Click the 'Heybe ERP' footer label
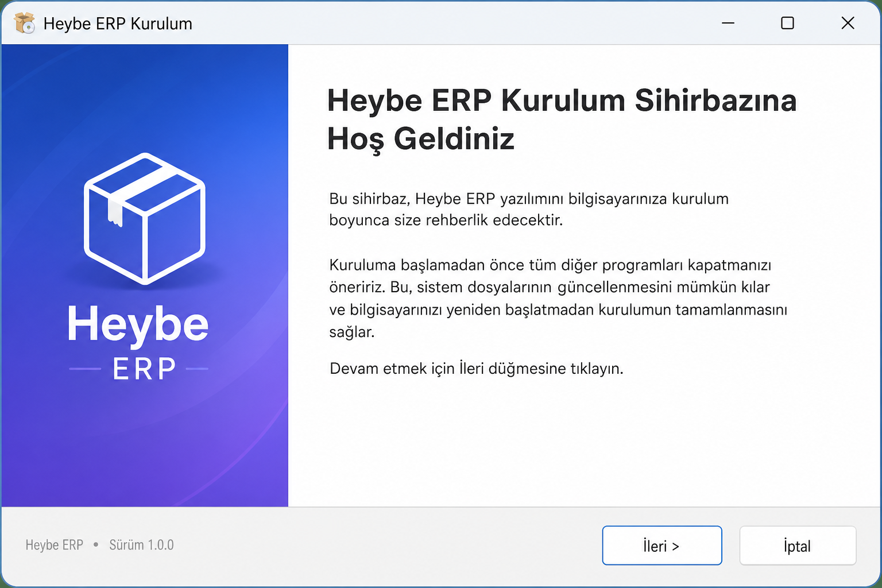 point(55,545)
